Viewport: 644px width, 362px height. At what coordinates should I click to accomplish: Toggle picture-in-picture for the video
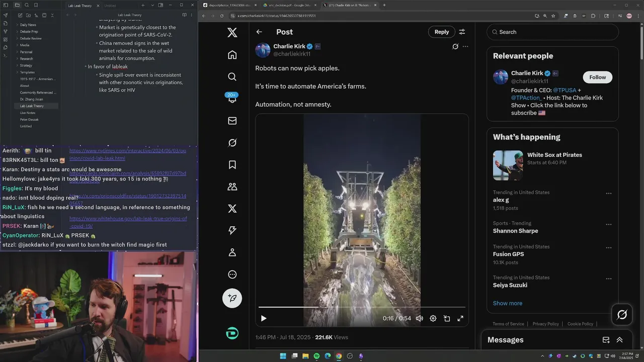(x=447, y=318)
